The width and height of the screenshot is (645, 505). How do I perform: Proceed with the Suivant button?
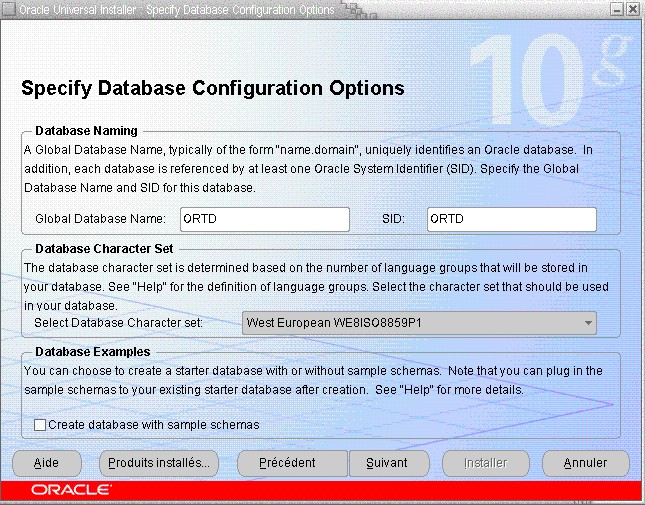pyautogui.click(x=388, y=464)
